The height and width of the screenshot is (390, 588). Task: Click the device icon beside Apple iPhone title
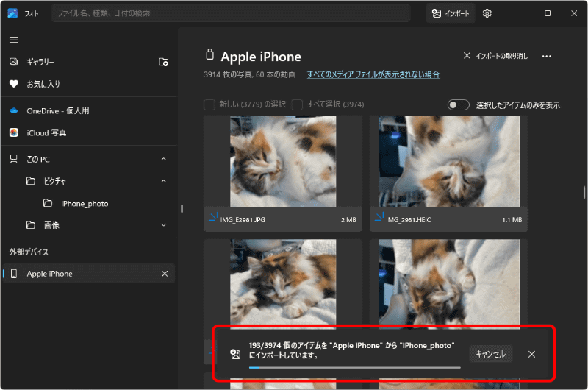pyautogui.click(x=210, y=54)
